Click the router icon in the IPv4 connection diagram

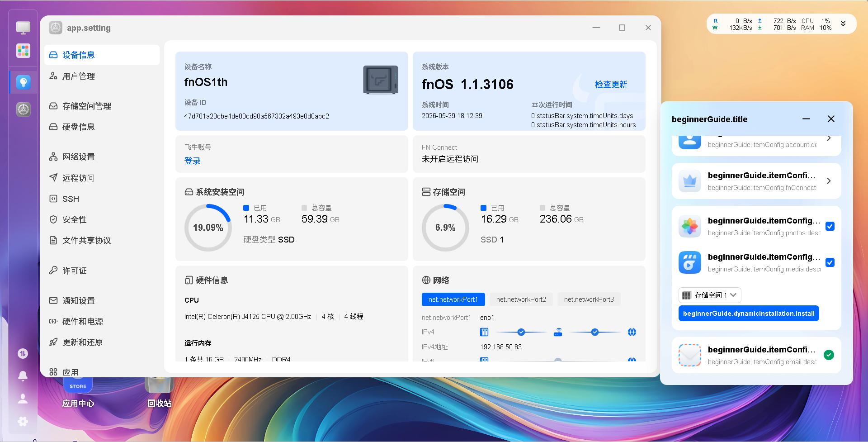coord(558,332)
